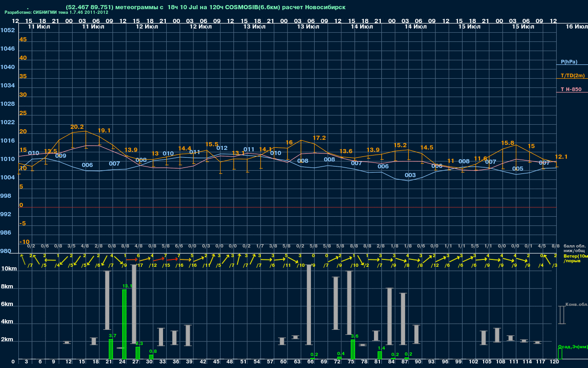Click the 012 pressure label
The image size is (588, 368).
pyautogui.click(x=222, y=148)
